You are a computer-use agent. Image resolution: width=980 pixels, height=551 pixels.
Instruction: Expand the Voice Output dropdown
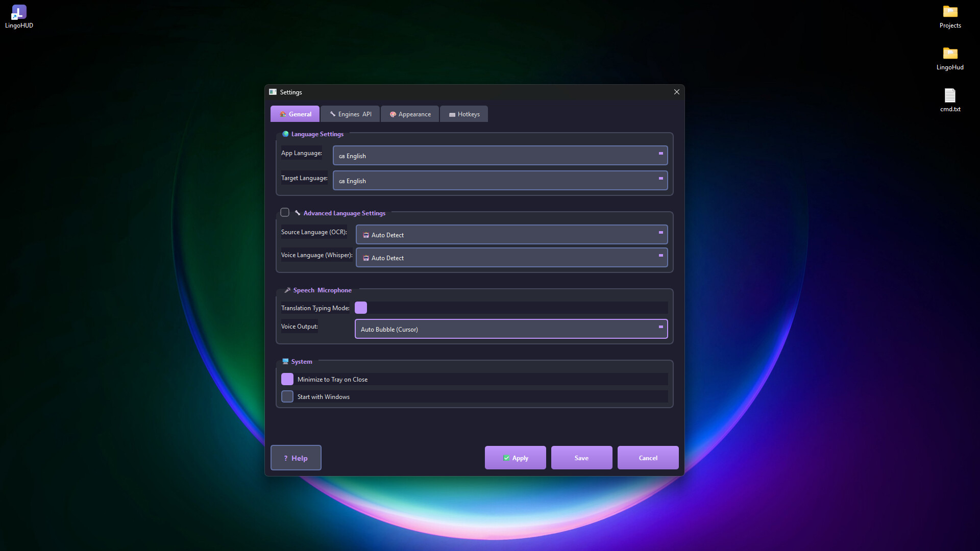[511, 329]
